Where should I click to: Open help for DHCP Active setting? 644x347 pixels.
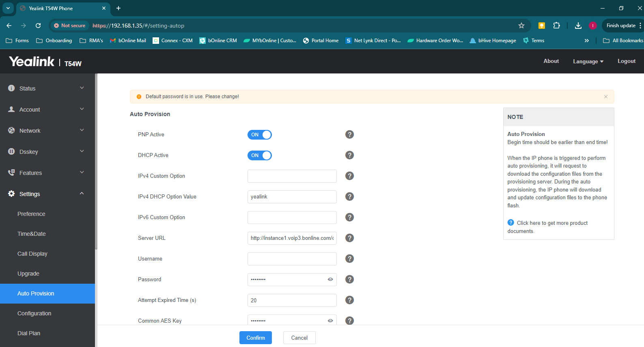pos(349,155)
